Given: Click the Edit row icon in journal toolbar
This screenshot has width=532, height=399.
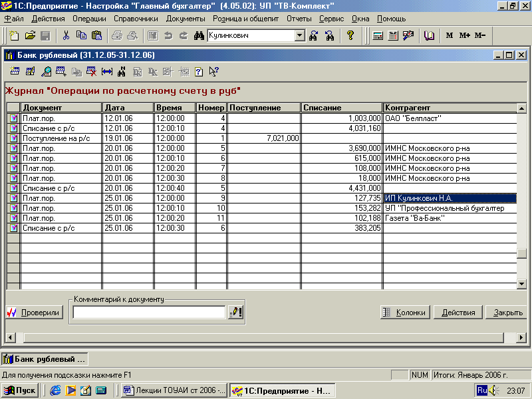Looking at the screenshot, I should click(30, 71).
